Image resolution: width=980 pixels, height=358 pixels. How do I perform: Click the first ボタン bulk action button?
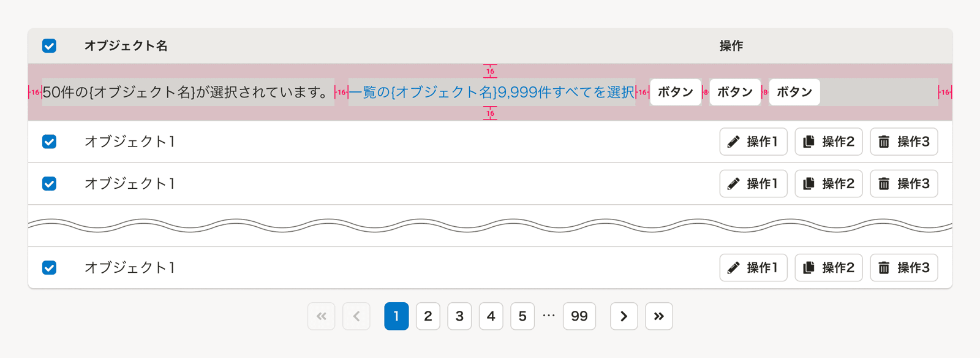pyautogui.click(x=675, y=93)
